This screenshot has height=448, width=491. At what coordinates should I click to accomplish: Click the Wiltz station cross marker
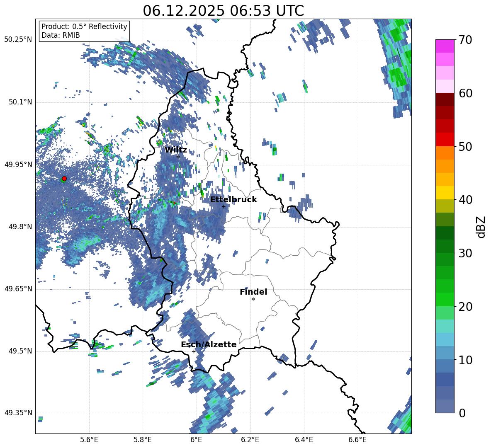tap(178, 157)
